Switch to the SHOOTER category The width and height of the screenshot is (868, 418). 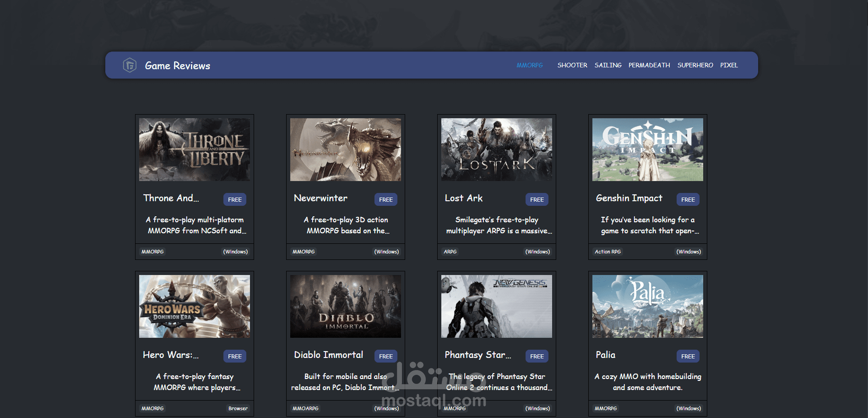click(x=572, y=65)
